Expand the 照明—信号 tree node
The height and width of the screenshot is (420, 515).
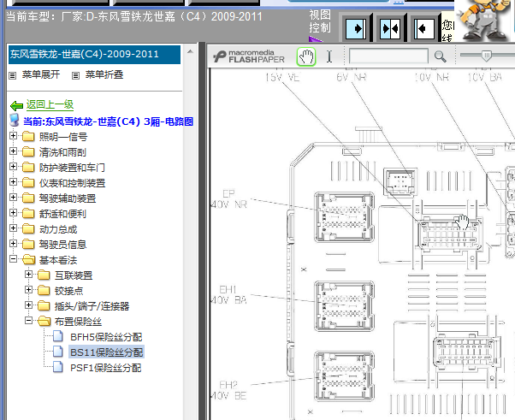(x=13, y=136)
